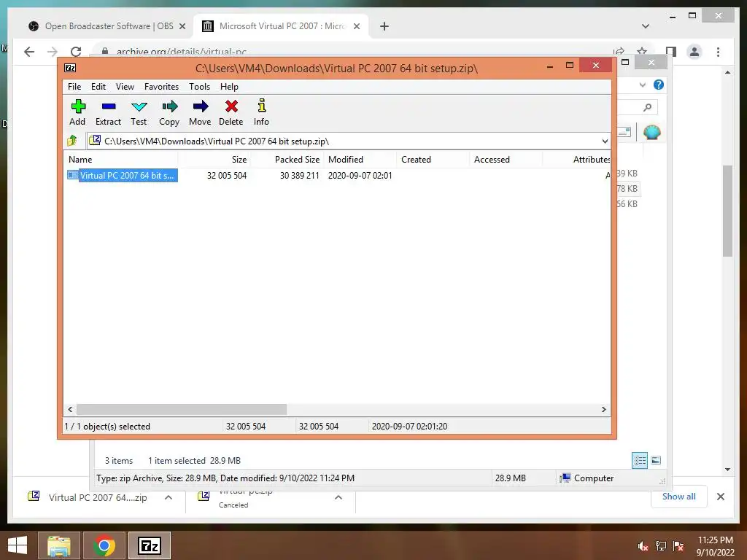Screen dimensions: 747x560
Task: Open the network tray icon
Action: (x=661, y=546)
